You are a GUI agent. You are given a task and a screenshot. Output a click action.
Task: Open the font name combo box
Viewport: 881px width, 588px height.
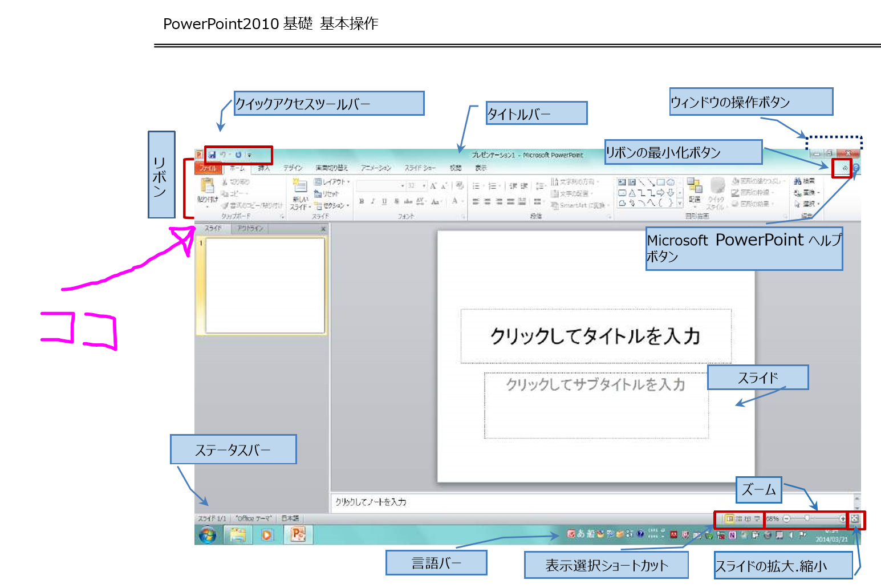[x=380, y=186]
